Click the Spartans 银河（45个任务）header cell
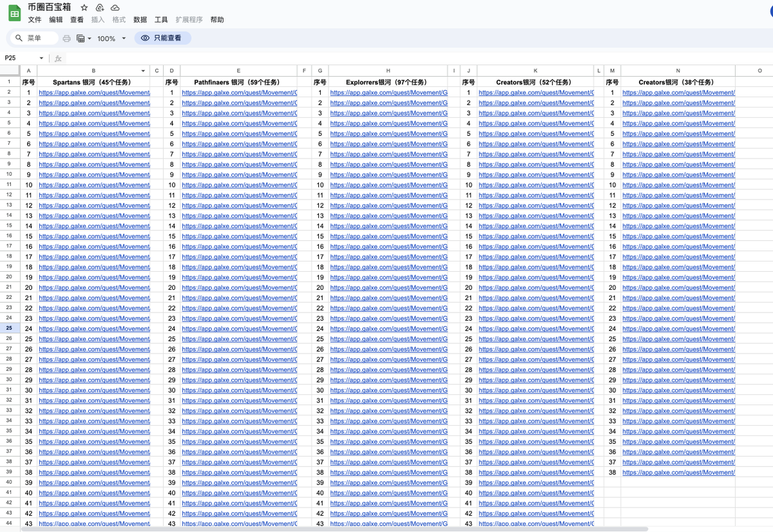Viewport: 773px width, 532px height. pos(93,82)
